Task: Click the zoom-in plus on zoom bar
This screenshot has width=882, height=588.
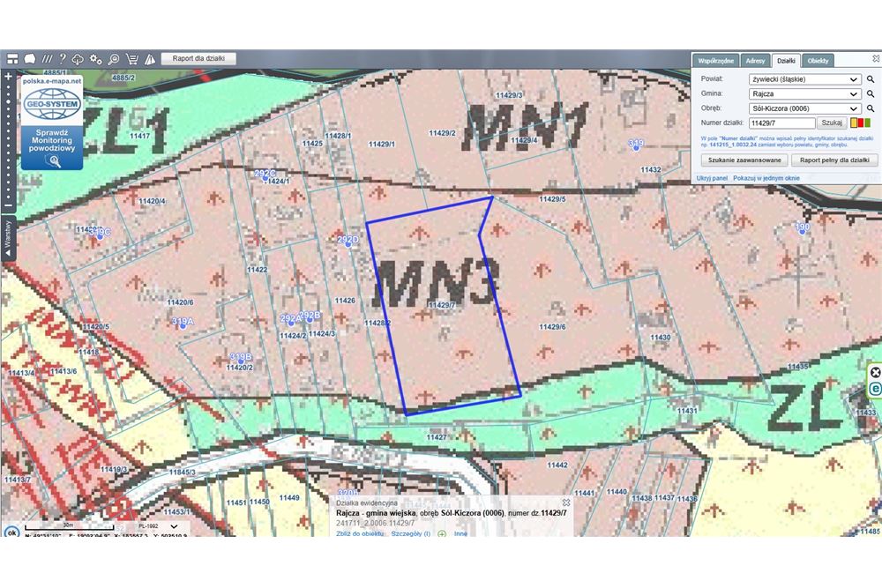Action: [x=8, y=77]
